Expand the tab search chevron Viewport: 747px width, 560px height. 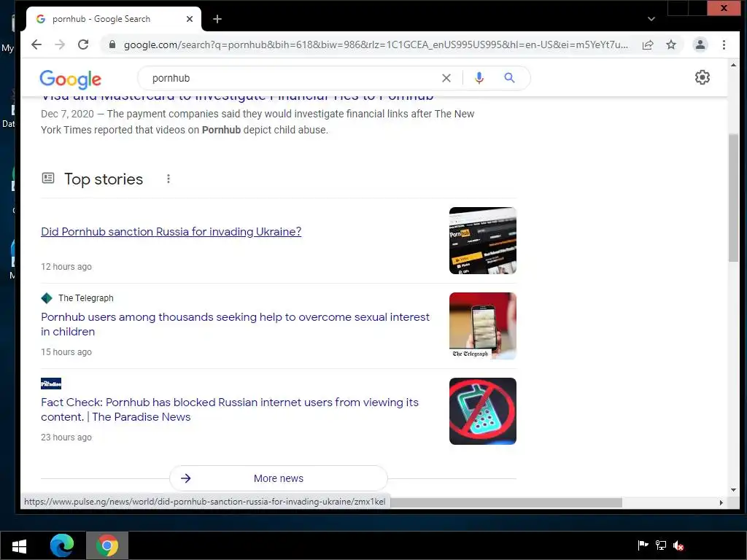coord(651,19)
